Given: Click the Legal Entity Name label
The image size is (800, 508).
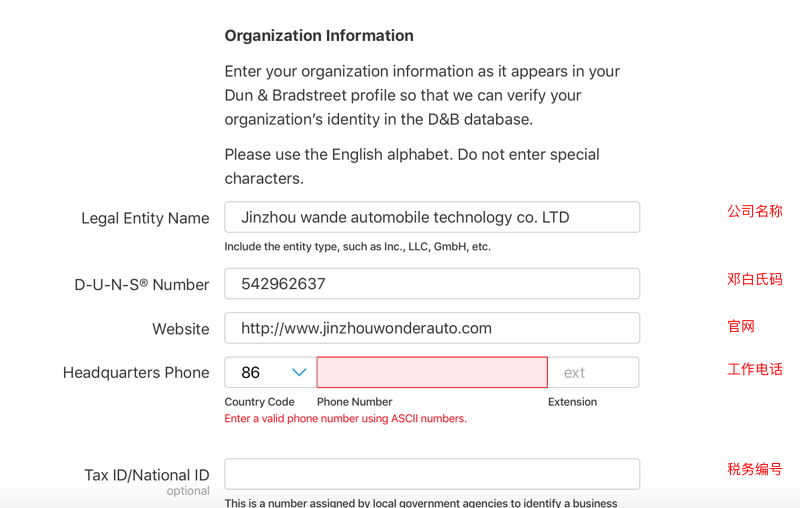Looking at the screenshot, I should (x=145, y=218).
